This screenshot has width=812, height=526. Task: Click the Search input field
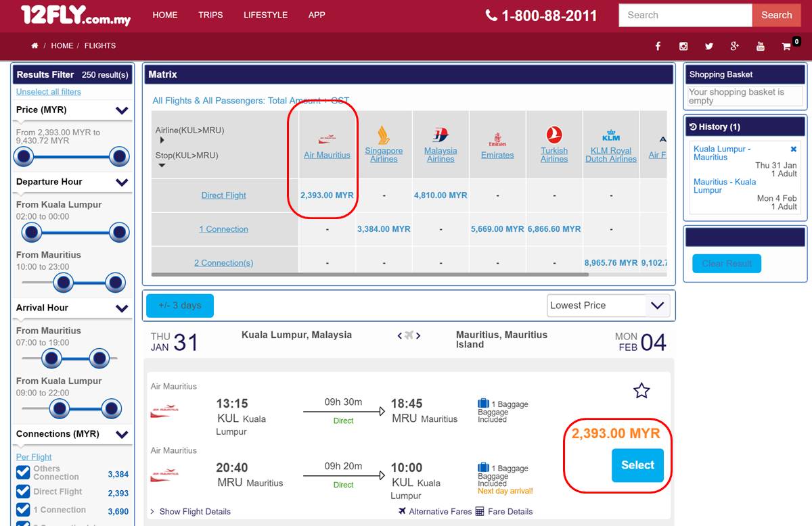pyautogui.click(x=685, y=15)
